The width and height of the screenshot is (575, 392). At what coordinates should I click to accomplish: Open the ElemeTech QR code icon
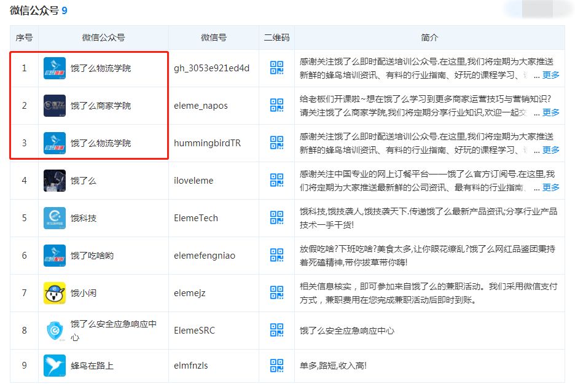point(276,218)
